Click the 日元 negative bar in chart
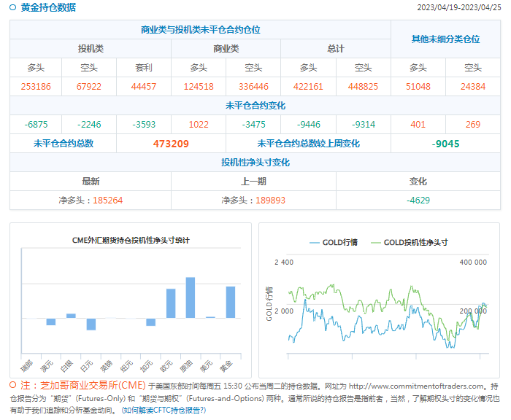511x420 pixels. [91, 324]
